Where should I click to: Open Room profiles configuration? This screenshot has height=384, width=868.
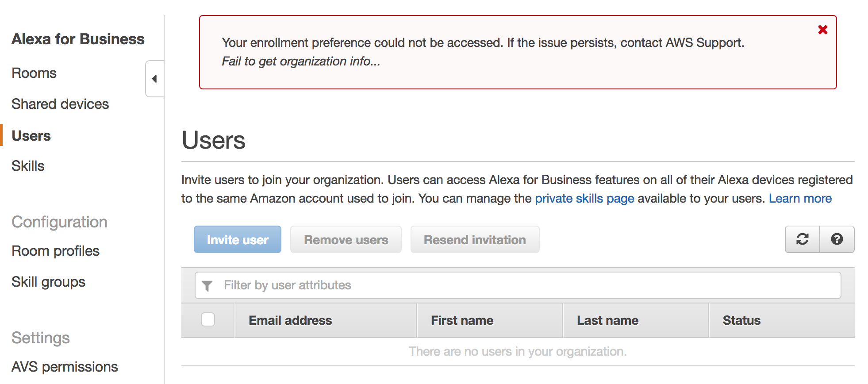(x=55, y=251)
